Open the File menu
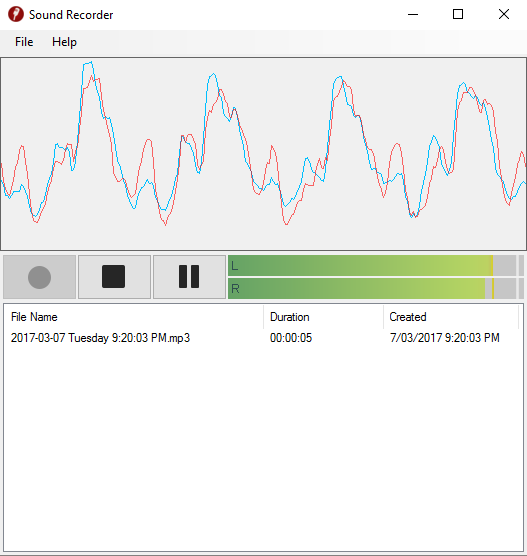Image resolution: width=527 pixels, height=556 pixels. (24, 42)
